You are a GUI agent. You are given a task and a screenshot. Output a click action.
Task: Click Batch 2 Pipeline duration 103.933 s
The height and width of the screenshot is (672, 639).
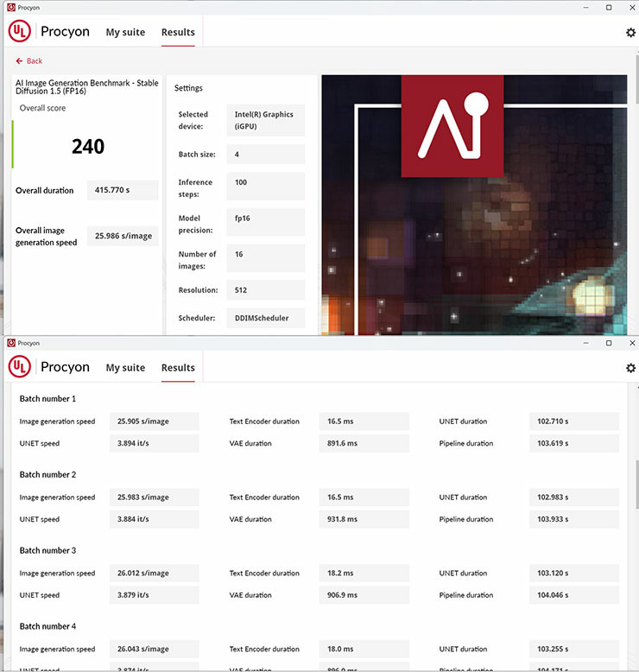[x=574, y=519]
